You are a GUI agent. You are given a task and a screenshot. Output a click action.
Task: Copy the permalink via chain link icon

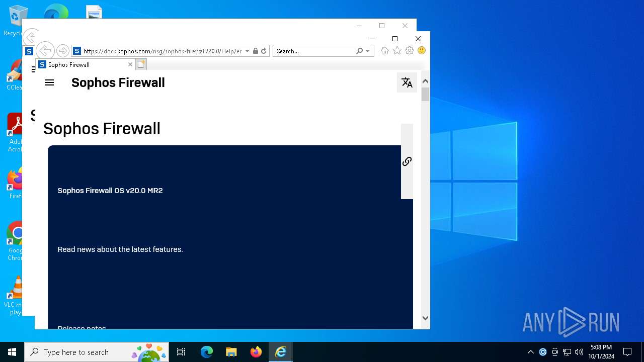point(407,161)
